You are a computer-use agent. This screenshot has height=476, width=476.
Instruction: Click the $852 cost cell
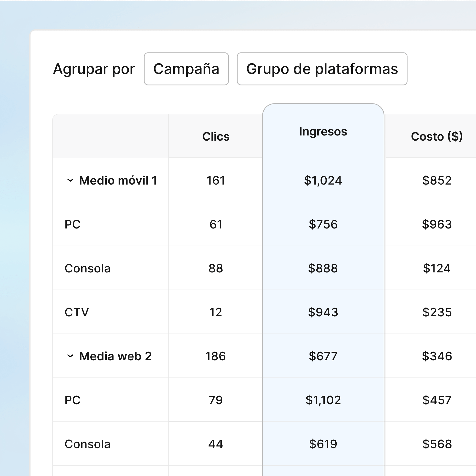(437, 181)
